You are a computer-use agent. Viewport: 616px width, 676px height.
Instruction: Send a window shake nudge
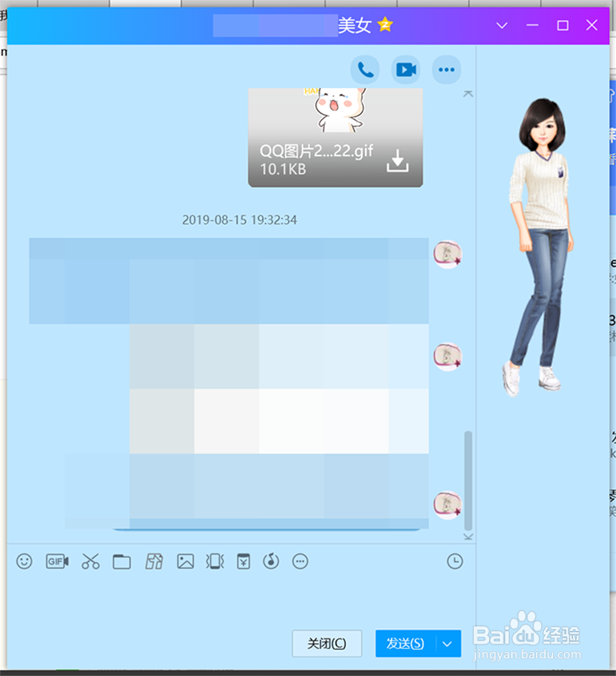point(215,561)
